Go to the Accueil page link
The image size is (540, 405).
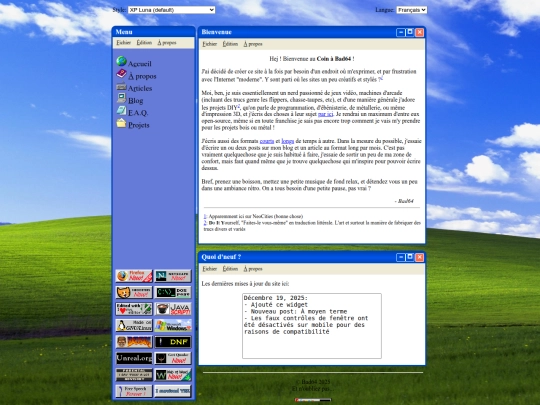pyautogui.click(x=139, y=64)
